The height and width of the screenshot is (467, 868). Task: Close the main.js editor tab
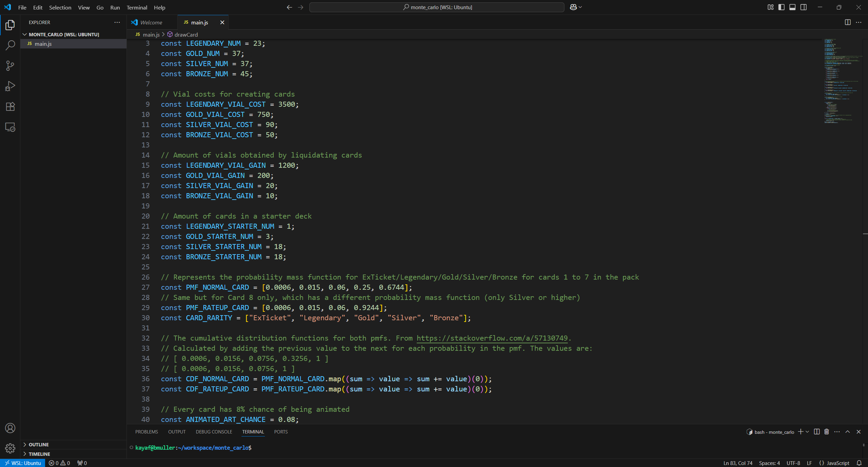(x=222, y=22)
